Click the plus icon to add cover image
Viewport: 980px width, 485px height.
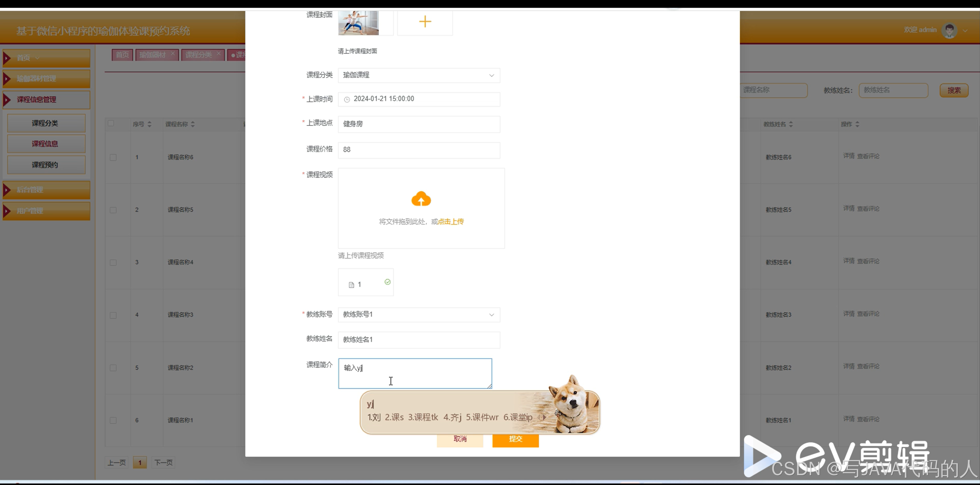tap(425, 22)
